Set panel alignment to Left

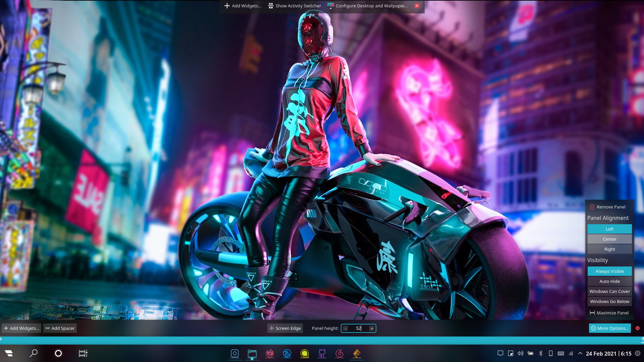pos(609,229)
